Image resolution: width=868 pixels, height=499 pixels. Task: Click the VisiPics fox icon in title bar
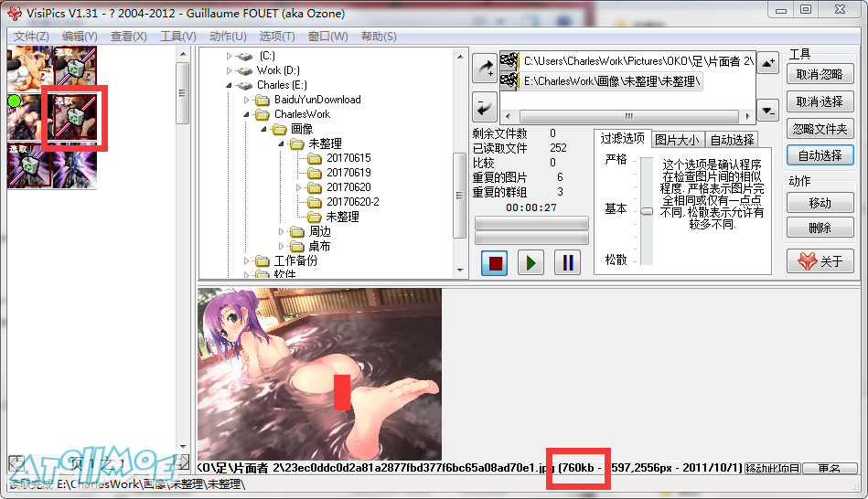pyautogui.click(x=15, y=13)
